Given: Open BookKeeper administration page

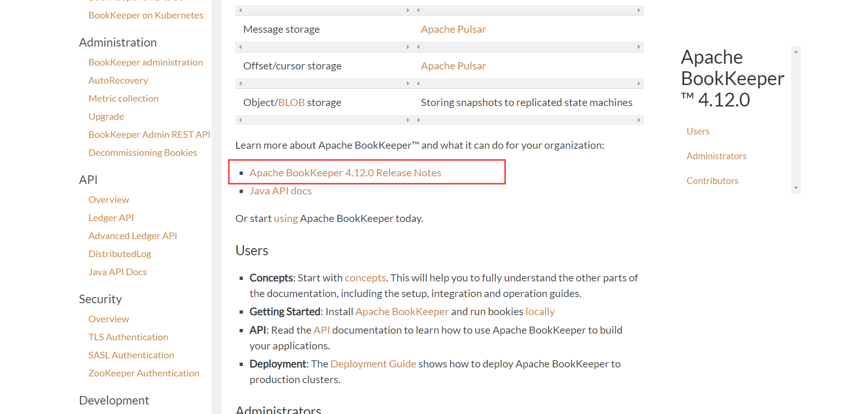Looking at the screenshot, I should [145, 62].
